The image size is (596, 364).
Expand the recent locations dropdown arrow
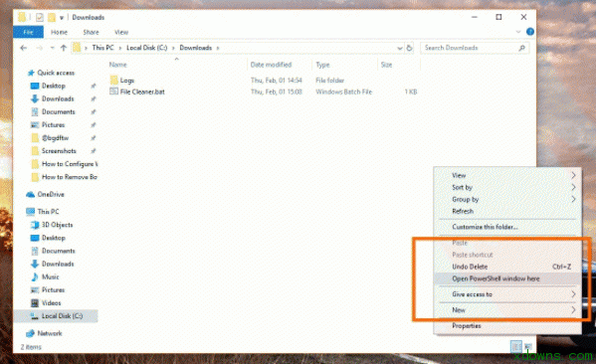(x=52, y=48)
